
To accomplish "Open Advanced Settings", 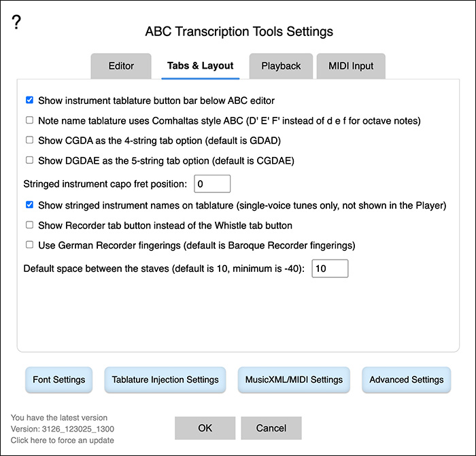I will tap(406, 380).
